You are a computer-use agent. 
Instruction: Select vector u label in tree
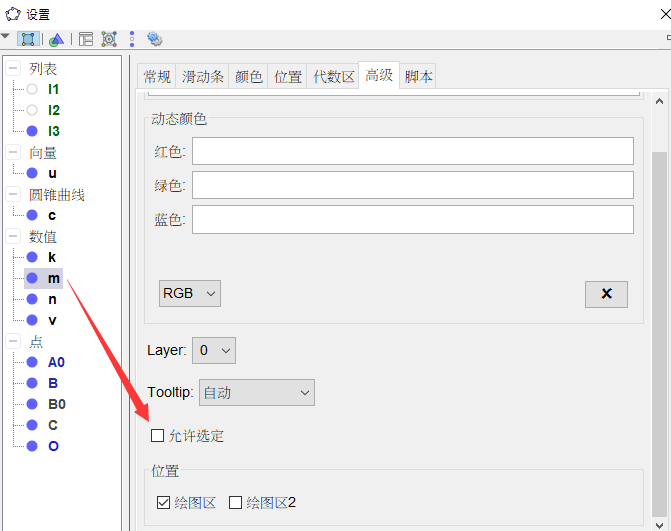[52, 173]
